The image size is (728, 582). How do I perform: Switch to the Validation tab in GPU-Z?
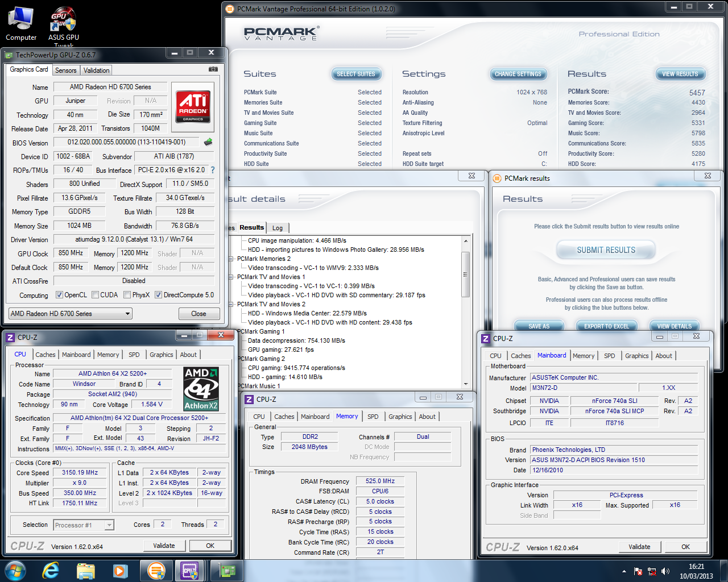(96, 70)
